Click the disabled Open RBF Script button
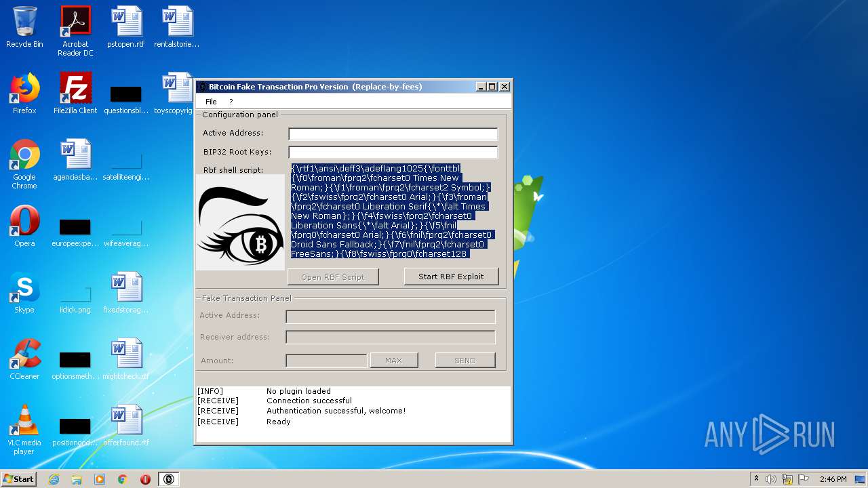Screen dimensions: 868x488 pyautogui.click(x=333, y=277)
